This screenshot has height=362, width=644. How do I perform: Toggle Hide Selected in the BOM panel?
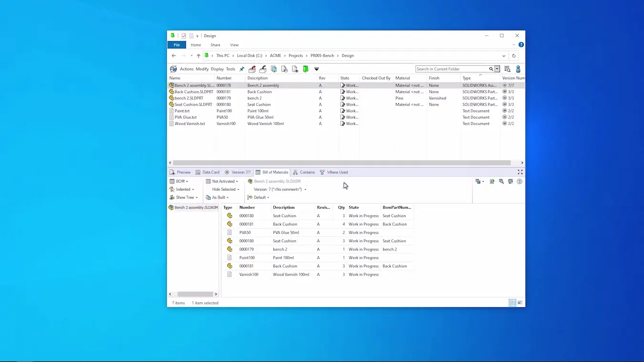tap(225, 189)
